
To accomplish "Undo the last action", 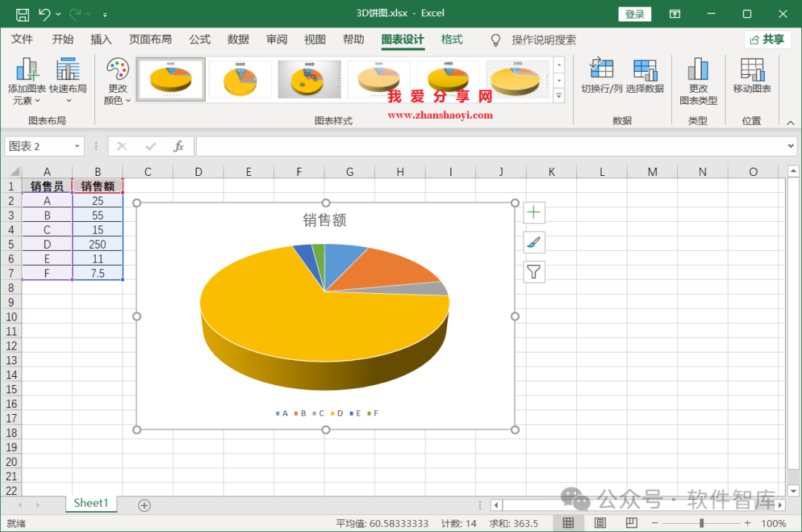I will coord(45,14).
